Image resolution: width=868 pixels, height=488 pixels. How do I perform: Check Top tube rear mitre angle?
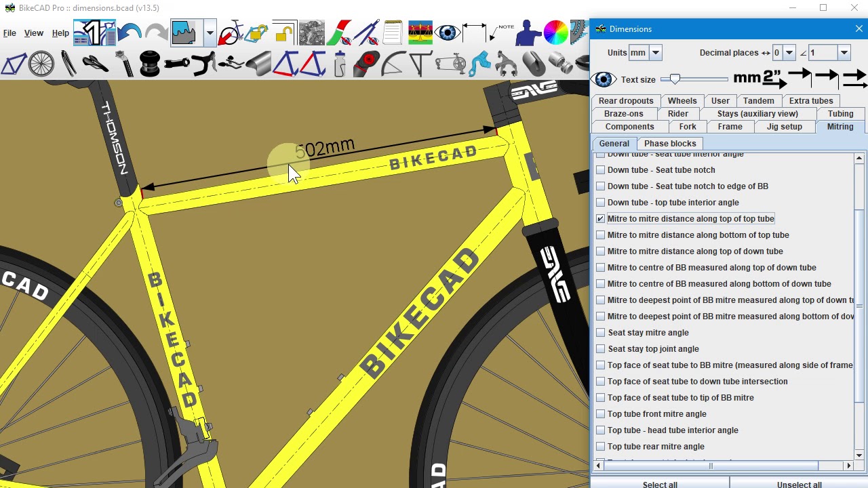pos(600,447)
